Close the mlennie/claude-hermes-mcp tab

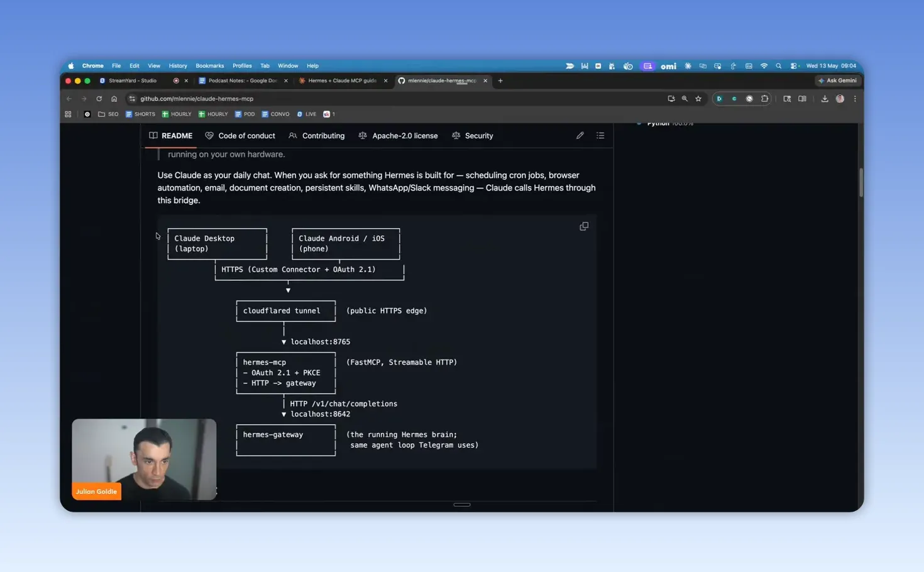(x=485, y=80)
